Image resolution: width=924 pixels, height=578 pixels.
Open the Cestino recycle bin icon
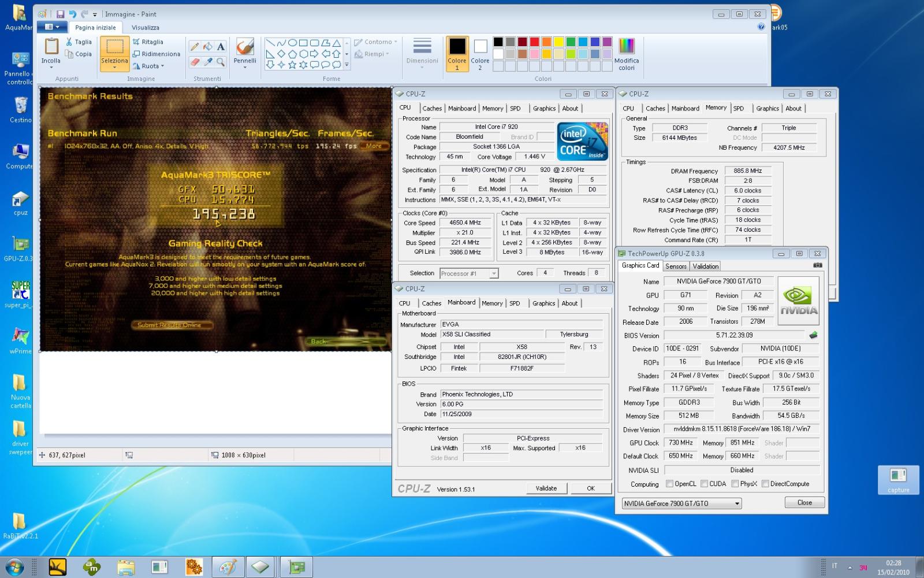pos(20,110)
